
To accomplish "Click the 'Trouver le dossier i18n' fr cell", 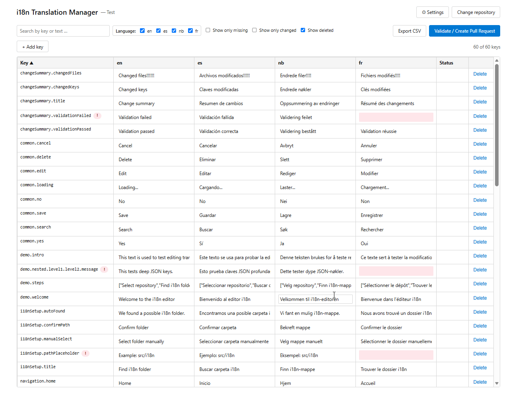I will point(396,369).
